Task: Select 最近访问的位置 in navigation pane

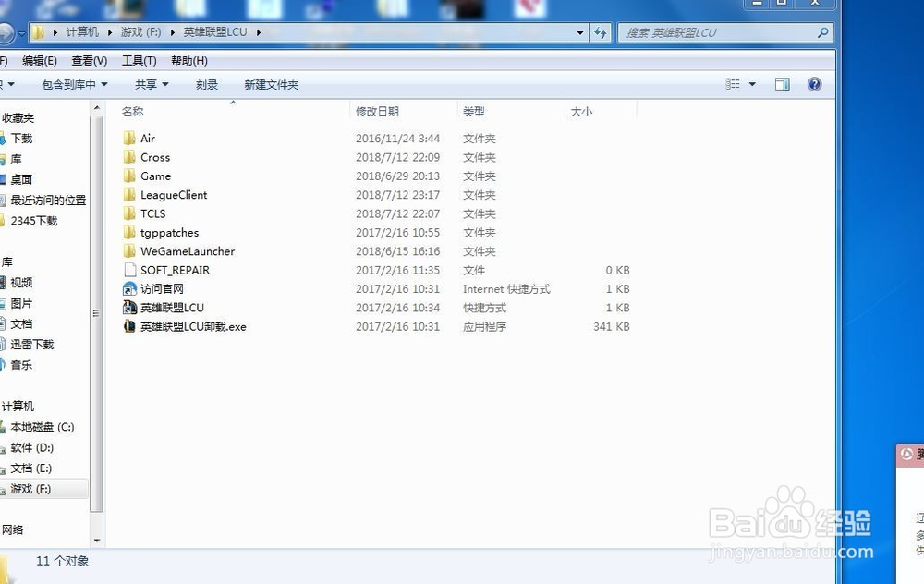Action: click(48, 201)
